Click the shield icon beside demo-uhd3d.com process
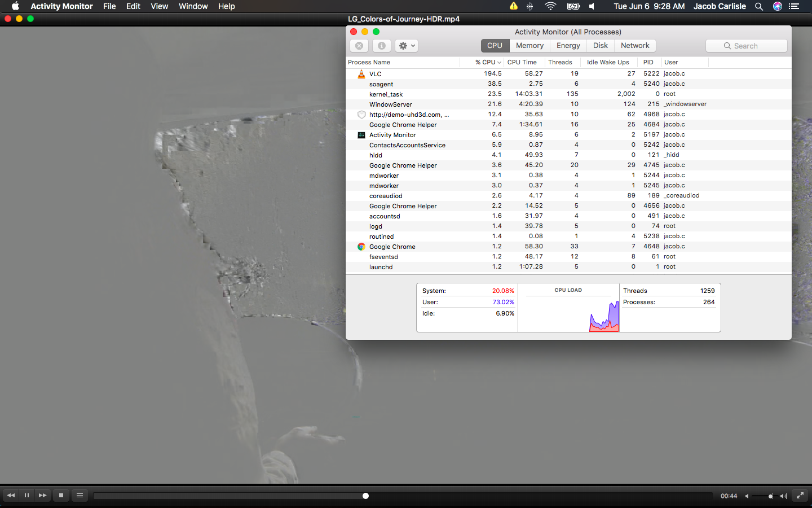The image size is (812, 508). click(361, 115)
